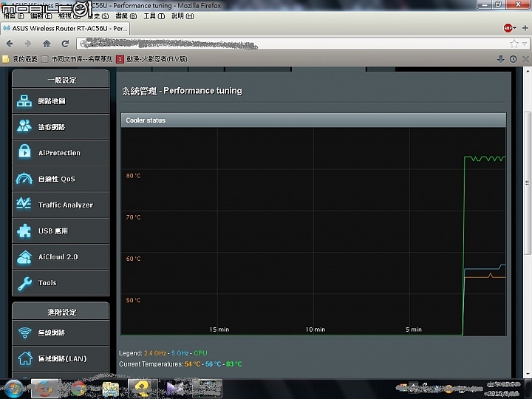Reload the page with the refresh icon

click(65, 44)
